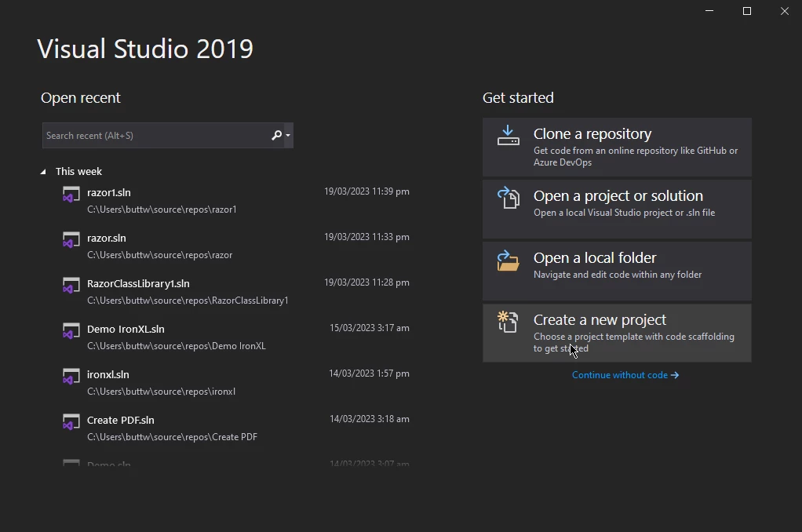Viewport: 802px width, 532px height.
Task: Open ironxl.sln from recent projects
Action: [108, 375]
